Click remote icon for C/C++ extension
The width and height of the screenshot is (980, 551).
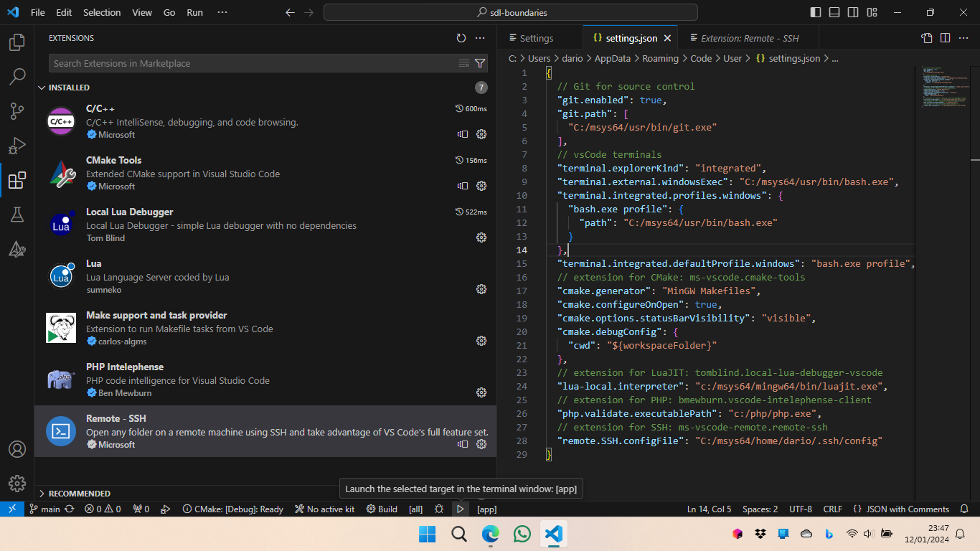click(x=463, y=134)
